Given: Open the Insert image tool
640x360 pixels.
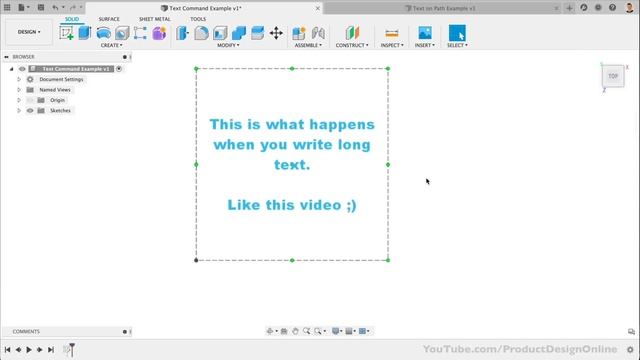Looking at the screenshot, I should 425,33.
